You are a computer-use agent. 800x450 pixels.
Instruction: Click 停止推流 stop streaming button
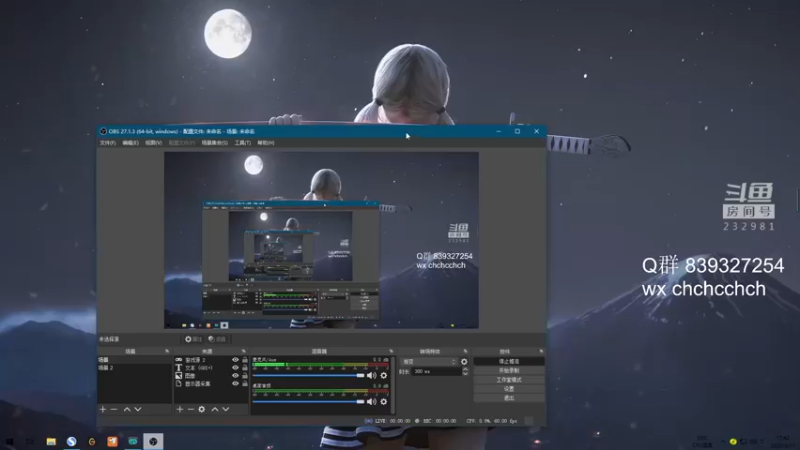(509, 361)
